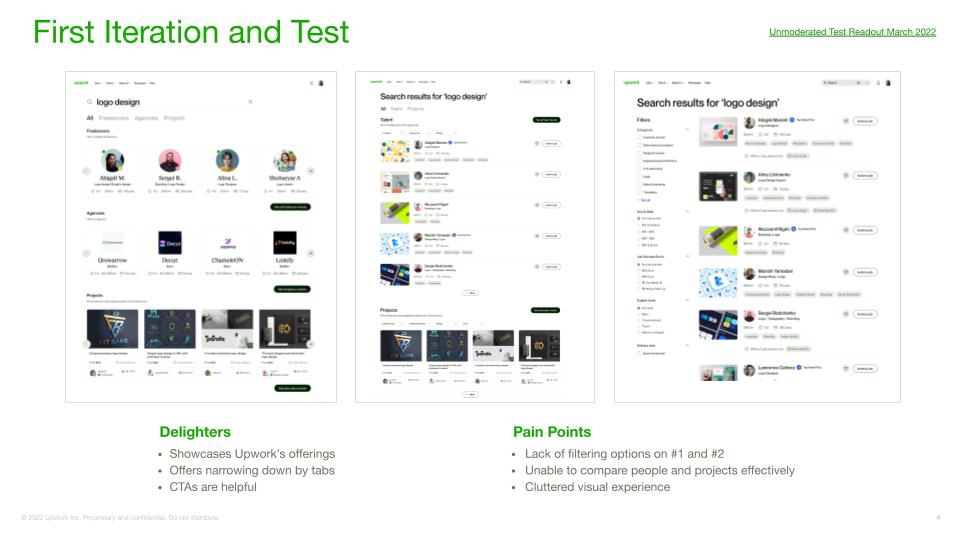
Task: Check the Delivery time filter checkbox
Action: [639, 353]
